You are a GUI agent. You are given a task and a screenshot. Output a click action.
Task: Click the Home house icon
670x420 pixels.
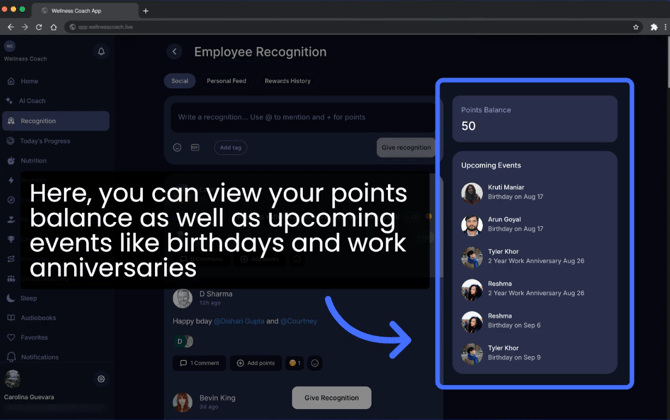tap(11, 81)
